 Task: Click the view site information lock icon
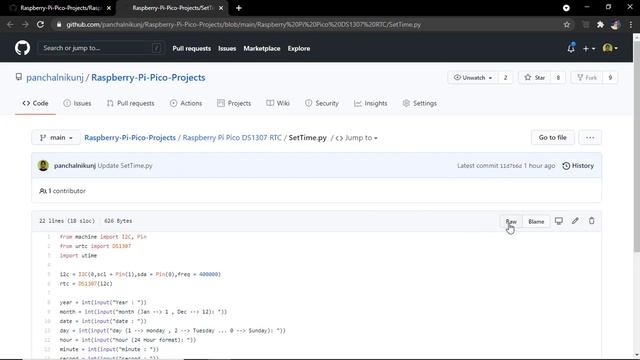tap(59, 24)
